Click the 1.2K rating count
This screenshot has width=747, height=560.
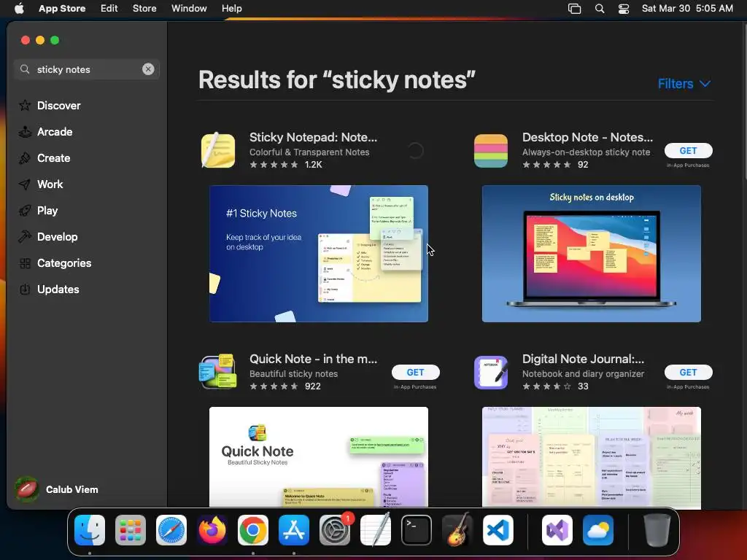point(314,165)
